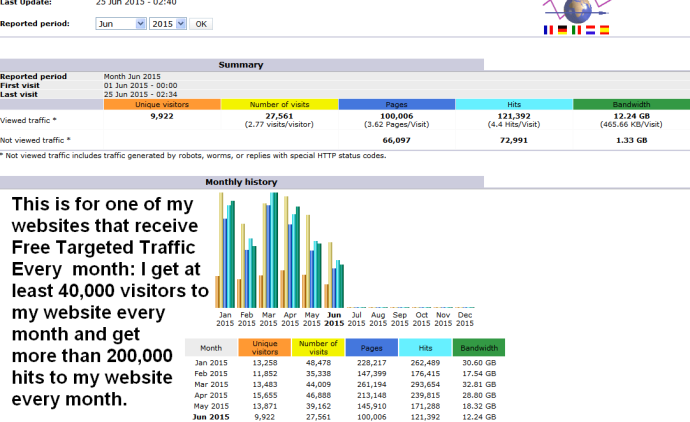Click the blue Pages header in Summary
Viewport: 690px width, 422px height.
click(x=396, y=104)
